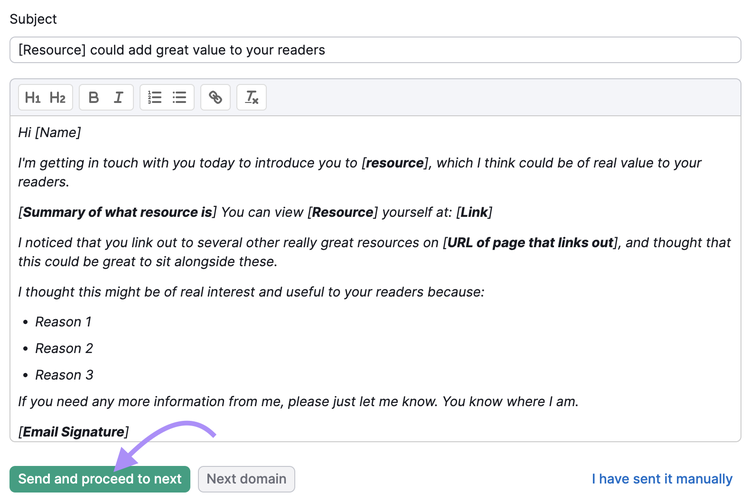This screenshot has height=502, width=750.
Task: Toggle italic formatting in the editor
Action: (118, 98)
